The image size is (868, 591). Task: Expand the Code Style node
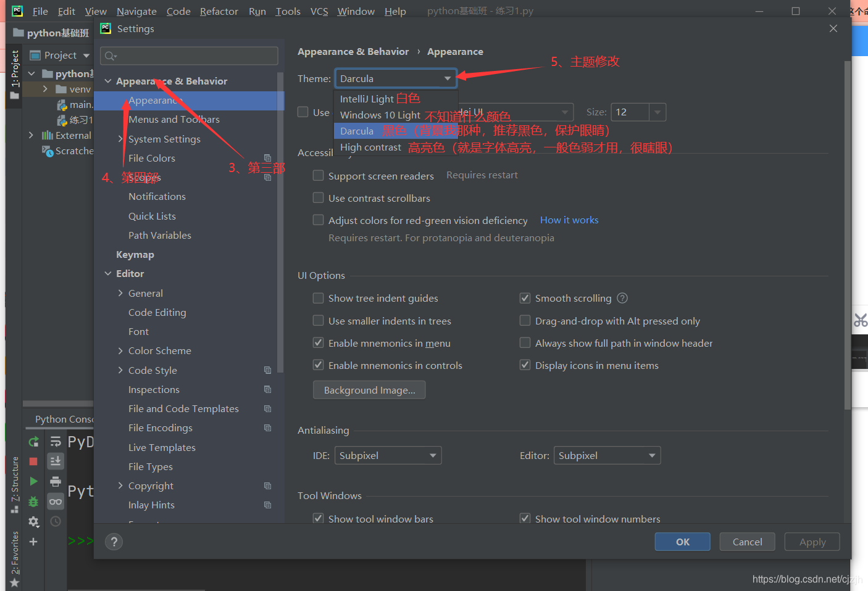tap(120, 370)
